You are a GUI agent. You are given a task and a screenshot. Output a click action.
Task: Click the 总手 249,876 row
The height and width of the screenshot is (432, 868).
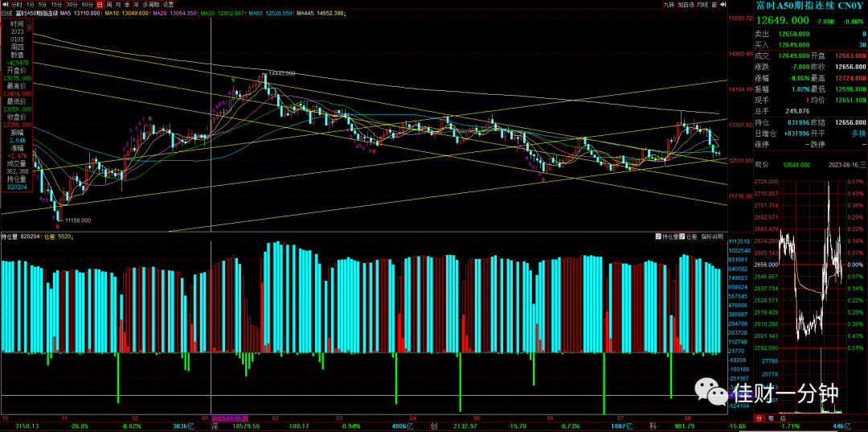(x=782, y=111)
